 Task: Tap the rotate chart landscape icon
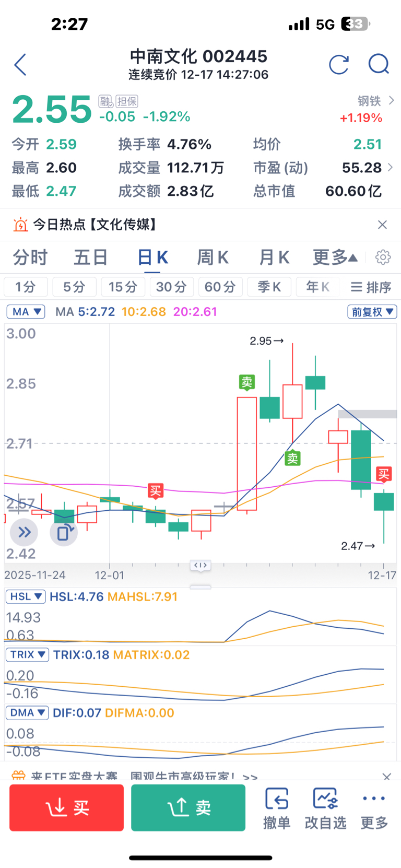tap(64, 533)
